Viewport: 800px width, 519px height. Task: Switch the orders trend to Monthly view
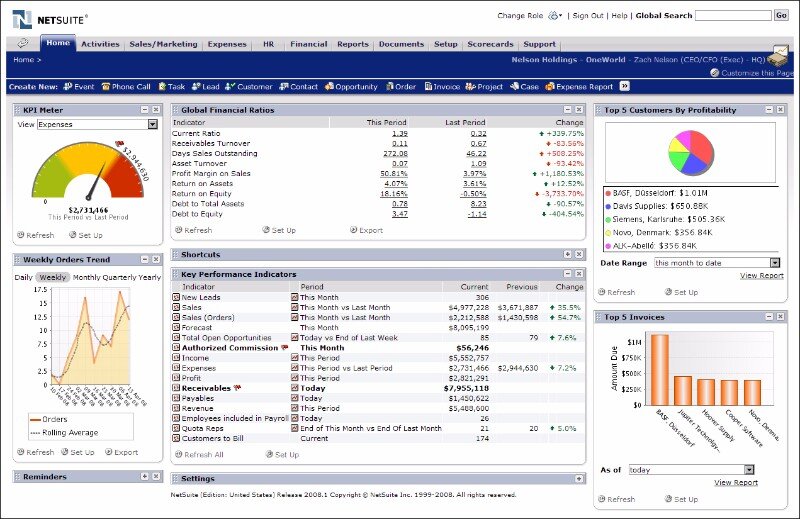86,277
